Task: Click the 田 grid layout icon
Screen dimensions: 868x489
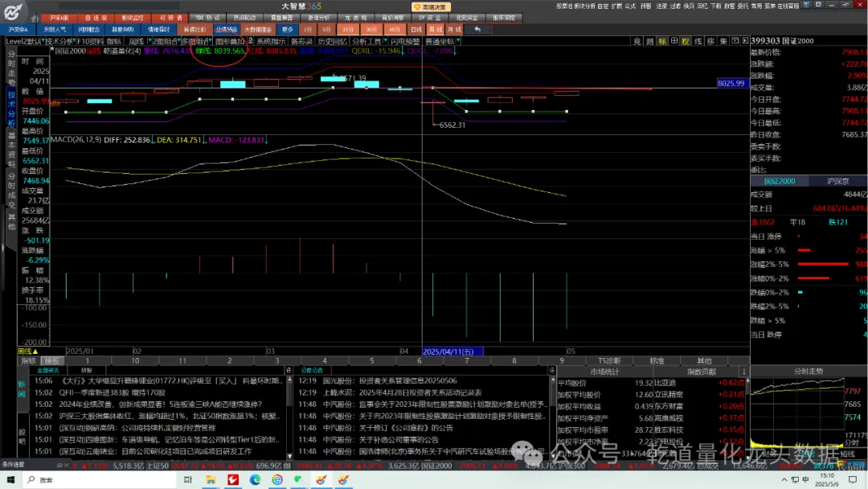Action: [674, 42]
